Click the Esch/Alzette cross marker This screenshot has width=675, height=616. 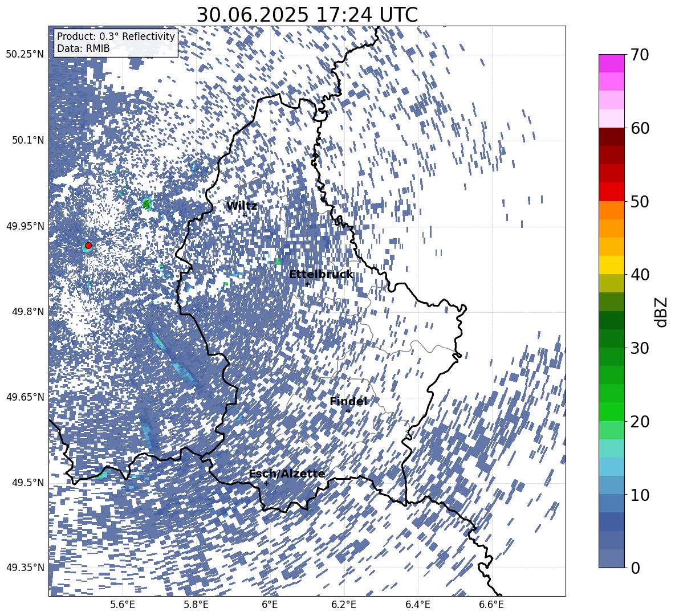(x=266, y=483)
